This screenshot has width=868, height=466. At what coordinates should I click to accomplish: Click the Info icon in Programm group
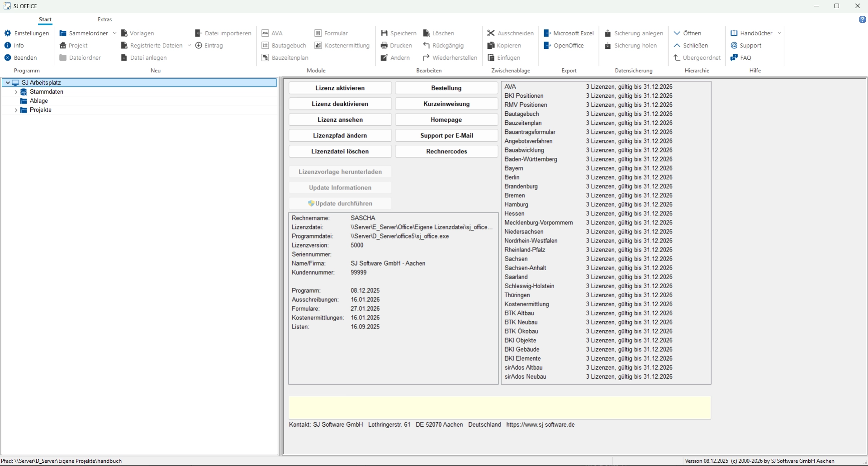pyautogui.click(x=8, y=46)
